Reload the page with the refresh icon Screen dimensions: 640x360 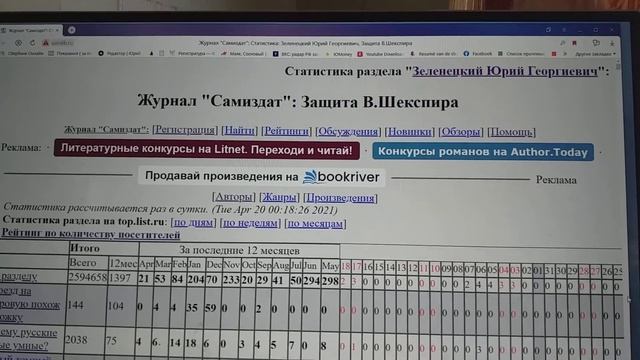click(x=33, y=42)
